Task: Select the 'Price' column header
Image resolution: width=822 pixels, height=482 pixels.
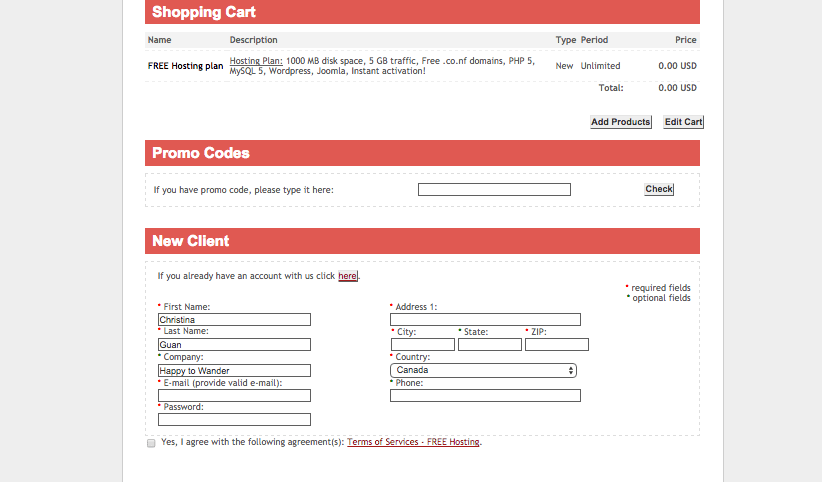Action: [686, 40]
